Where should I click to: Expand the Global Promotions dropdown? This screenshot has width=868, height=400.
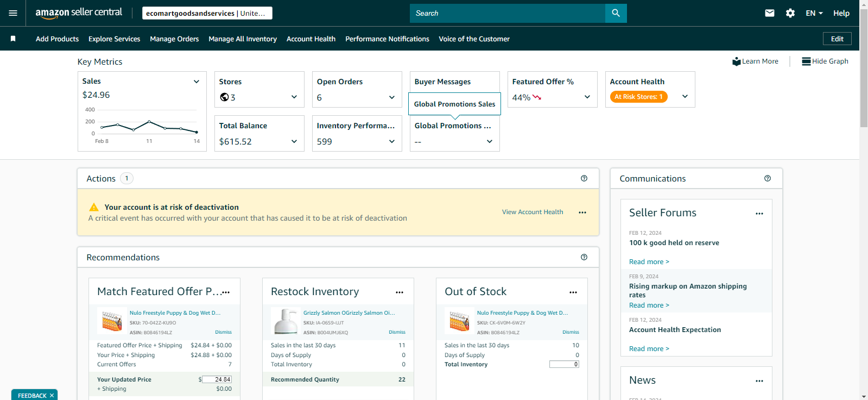[490, 141]
